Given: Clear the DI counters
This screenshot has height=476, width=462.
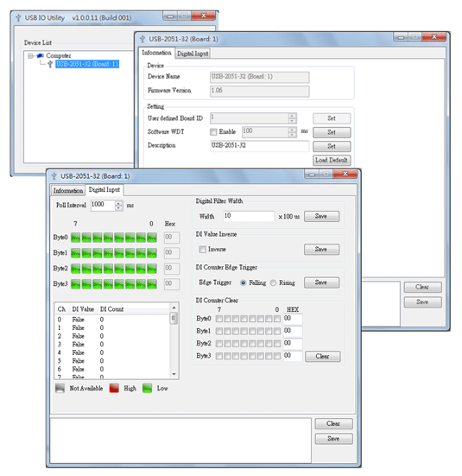Looking at the screenshot, I should click(322, 357).
